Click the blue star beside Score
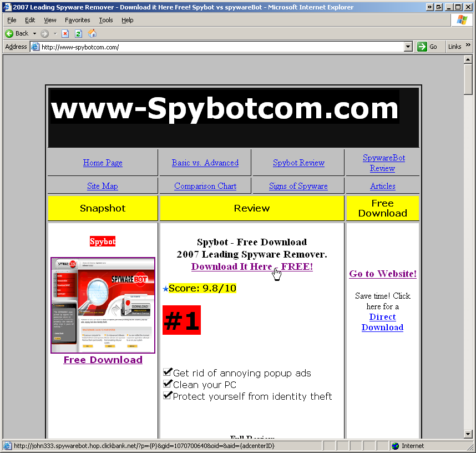The width and height of the screenshot is (476, 453). click(x=165, y=289)
